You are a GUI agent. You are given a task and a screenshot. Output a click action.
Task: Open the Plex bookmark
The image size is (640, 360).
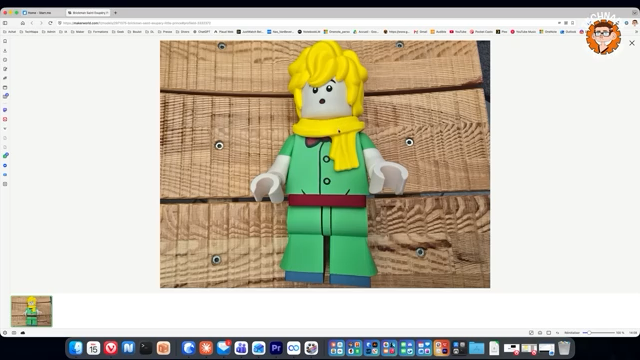tap(502, 31)
